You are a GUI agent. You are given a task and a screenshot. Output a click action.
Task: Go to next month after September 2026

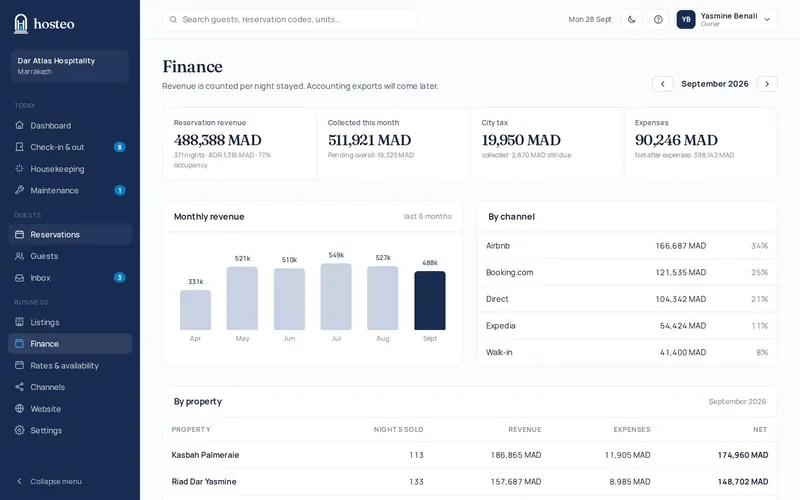767,84
